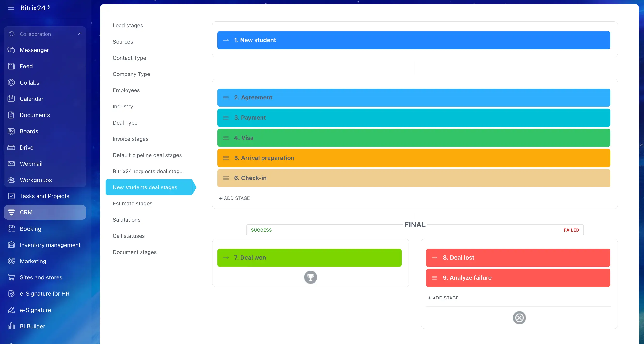Click the Calendar sidebar icon

pyautogui.click(x=11, y=99)
